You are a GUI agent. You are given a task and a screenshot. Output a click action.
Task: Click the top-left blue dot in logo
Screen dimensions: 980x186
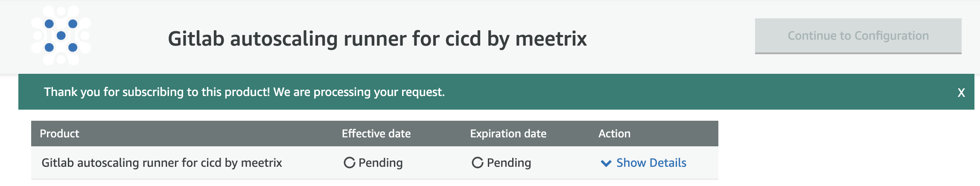49,23
